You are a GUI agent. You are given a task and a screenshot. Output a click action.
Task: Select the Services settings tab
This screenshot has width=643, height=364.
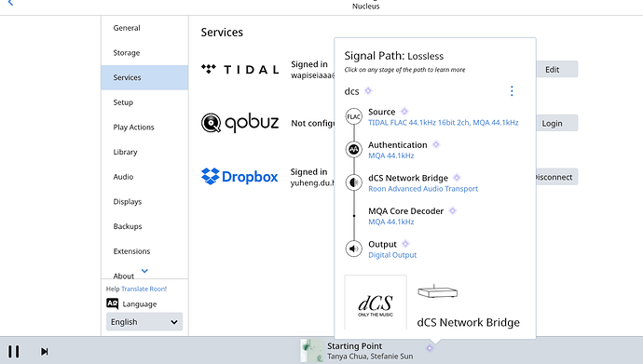point(144,77)
